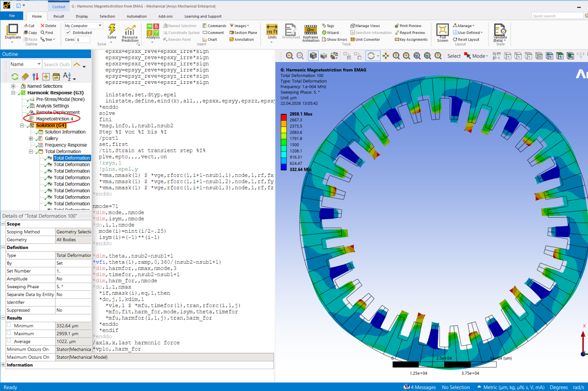
Task: Open the Chart insert tool
Action: point(210,40)
